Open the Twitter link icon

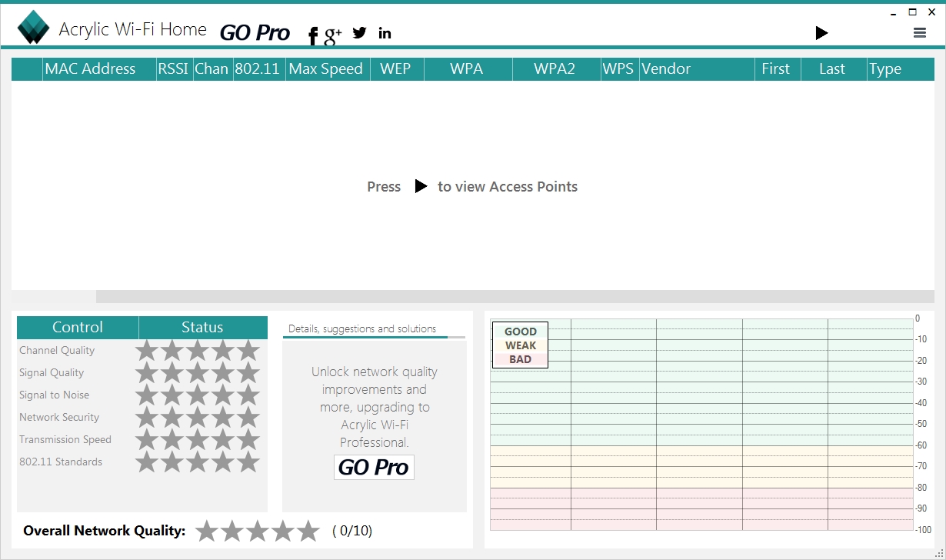pos(359,32)
